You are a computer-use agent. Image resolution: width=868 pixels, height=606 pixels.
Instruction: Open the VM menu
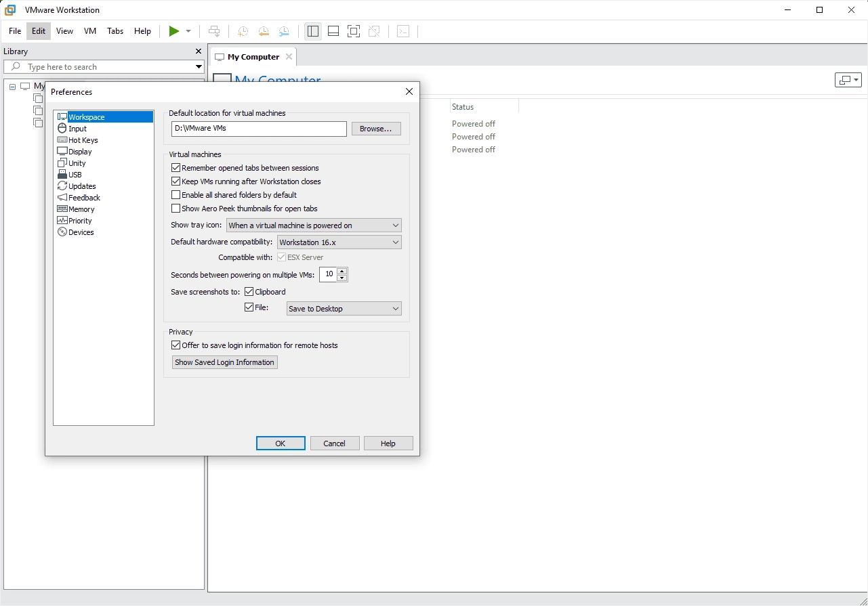click(x=90, y=31)
